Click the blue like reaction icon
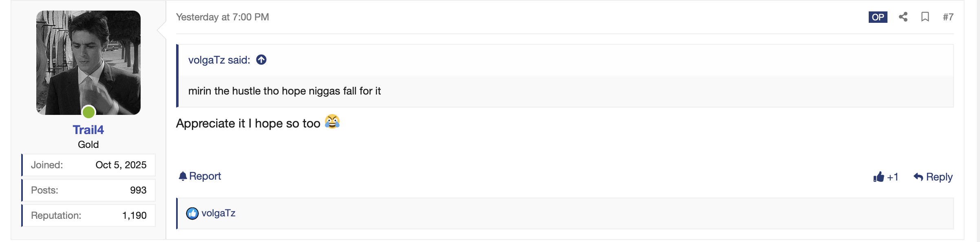980x242 pixels. point(192,213)
